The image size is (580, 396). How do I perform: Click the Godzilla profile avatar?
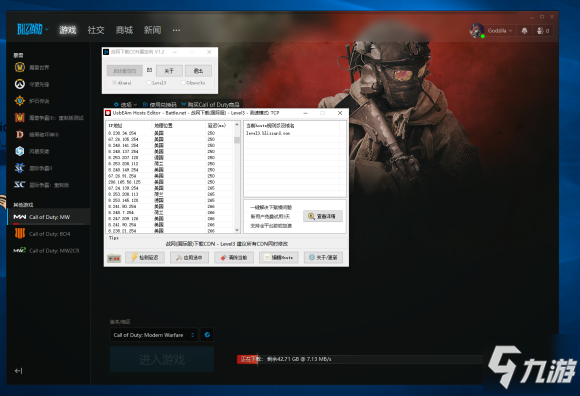tap(477, 31)
